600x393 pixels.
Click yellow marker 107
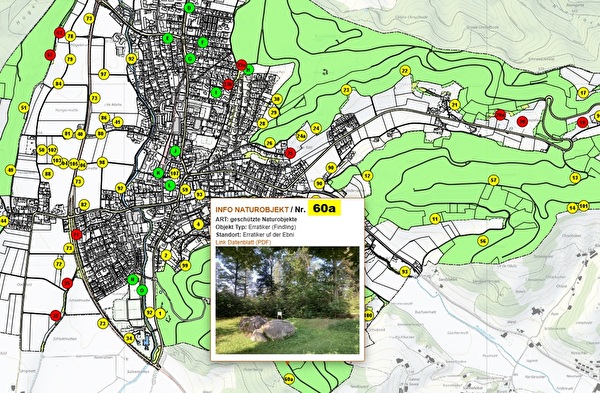tap(174, 173)
